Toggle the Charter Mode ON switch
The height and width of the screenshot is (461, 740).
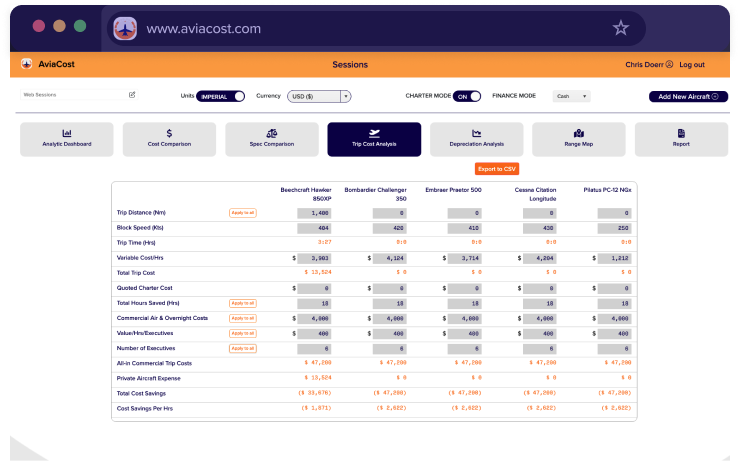[x=467, y=96]
